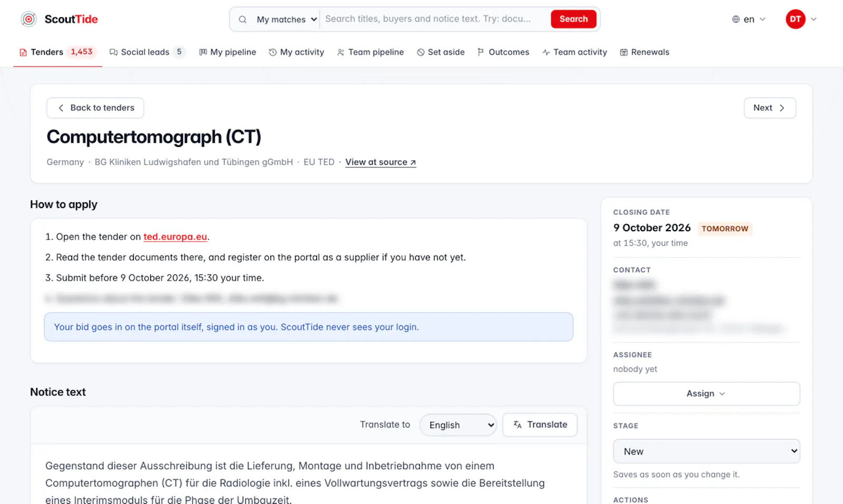Click the TOMORROW closing date badge
The height and width of the screenshot is (504, 843).
click(724, 229)
